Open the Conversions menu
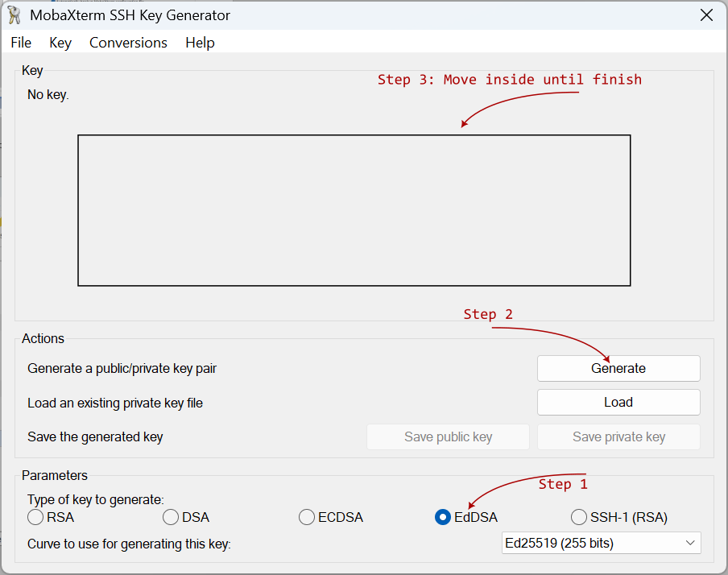This screenshot has width=728, height=575. [128, 43]
